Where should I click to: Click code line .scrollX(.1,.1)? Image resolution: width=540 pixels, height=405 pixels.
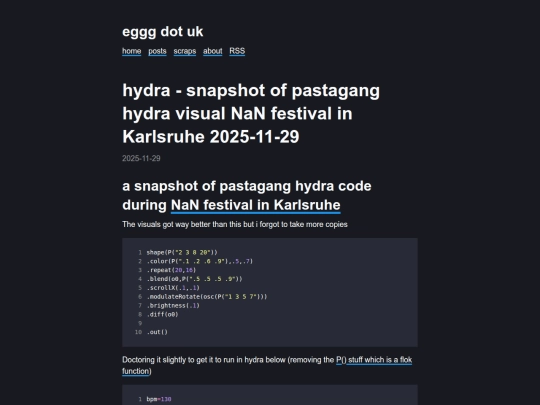coord(173,288)
